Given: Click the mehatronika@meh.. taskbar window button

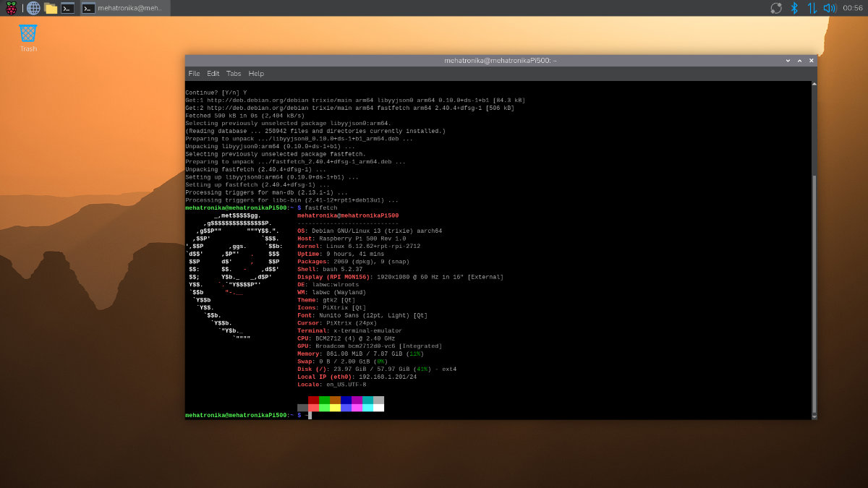Looking at the screenshot, I should [x=124, y=8].
